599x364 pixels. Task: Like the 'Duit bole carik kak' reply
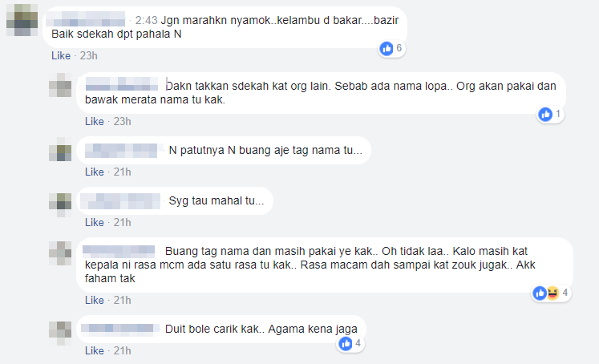tap(95, 351)
